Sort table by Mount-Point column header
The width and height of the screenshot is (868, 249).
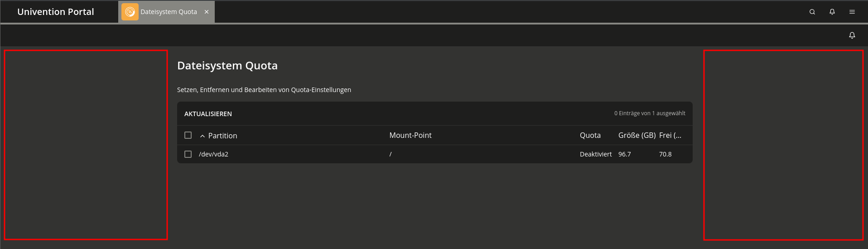410,135
